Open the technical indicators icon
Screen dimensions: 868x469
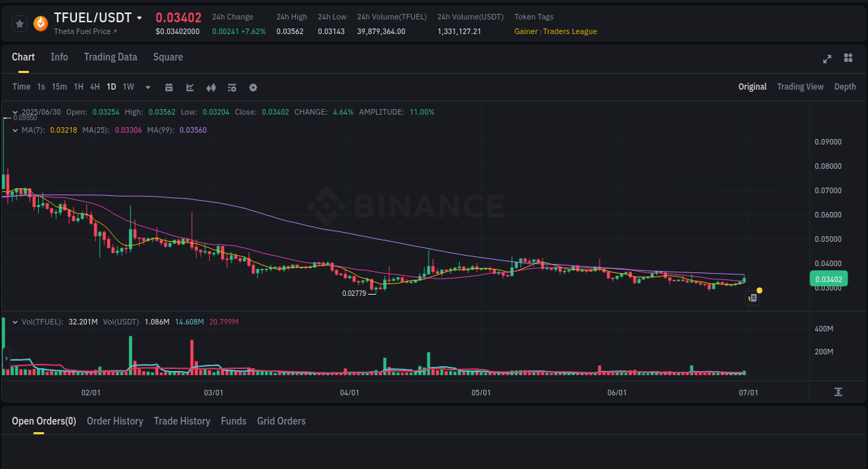coord(210,87)
